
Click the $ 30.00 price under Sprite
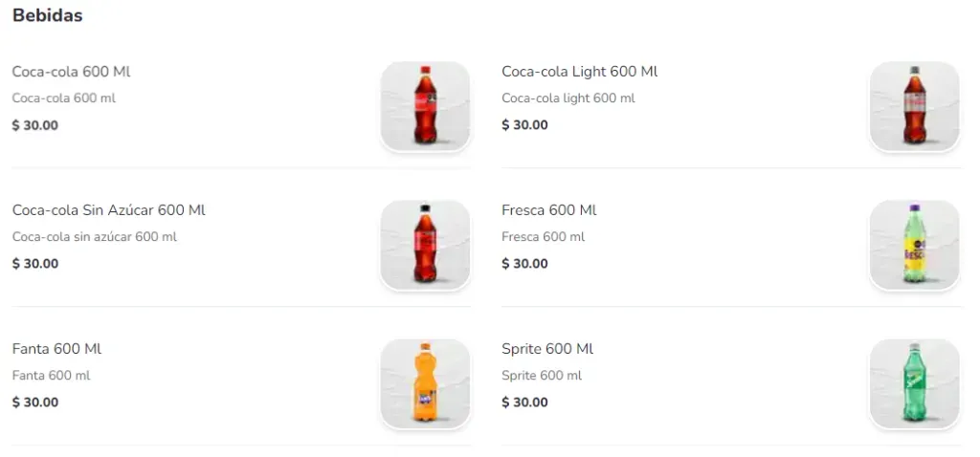(x=524, y=403)
